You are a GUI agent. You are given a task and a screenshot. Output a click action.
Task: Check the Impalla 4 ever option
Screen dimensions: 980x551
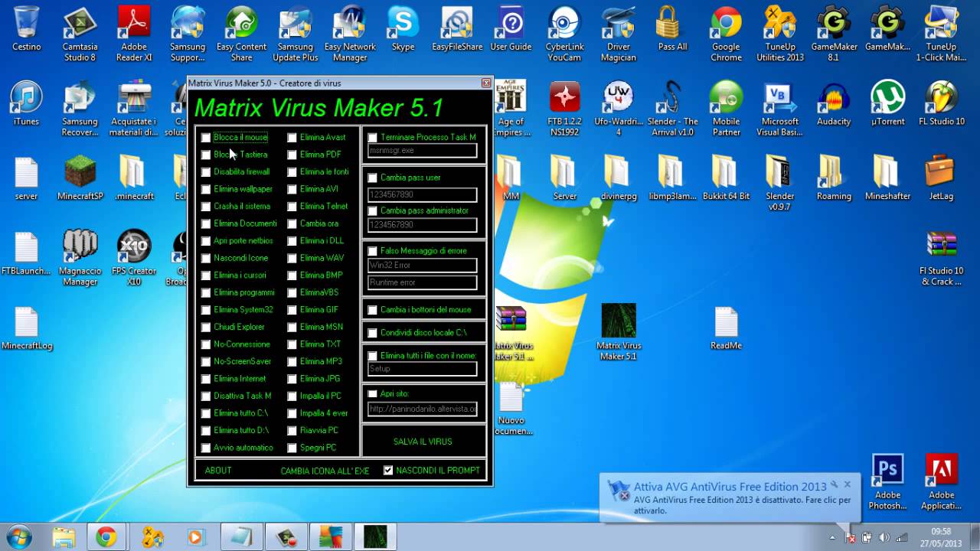292,413
